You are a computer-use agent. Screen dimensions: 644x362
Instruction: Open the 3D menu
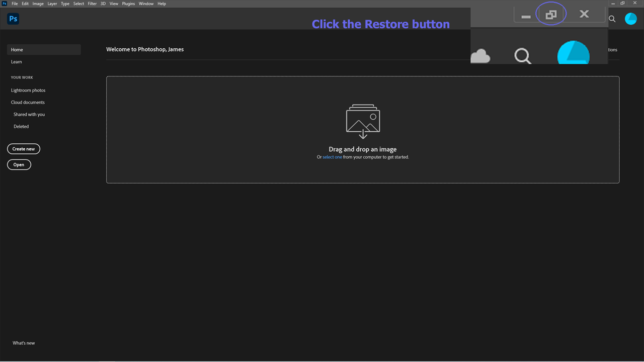point(103,4)
